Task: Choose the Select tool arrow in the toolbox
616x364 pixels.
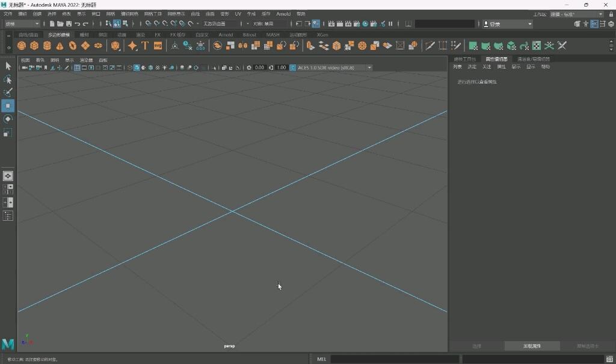Action: (8, 66)
